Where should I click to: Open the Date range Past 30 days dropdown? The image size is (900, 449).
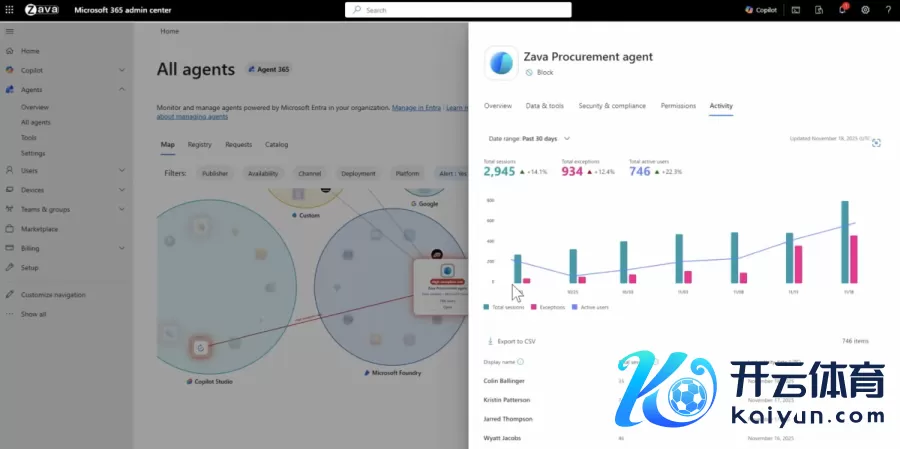[529, 139]
